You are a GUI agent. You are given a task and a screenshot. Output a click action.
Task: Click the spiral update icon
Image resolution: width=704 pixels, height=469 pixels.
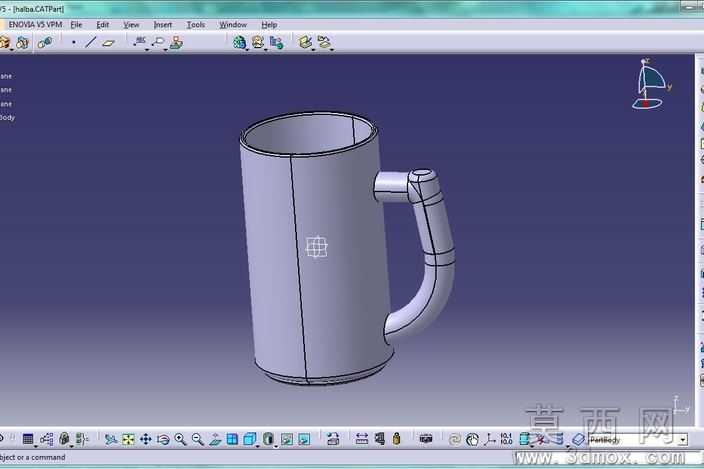(x=454, y=439)
